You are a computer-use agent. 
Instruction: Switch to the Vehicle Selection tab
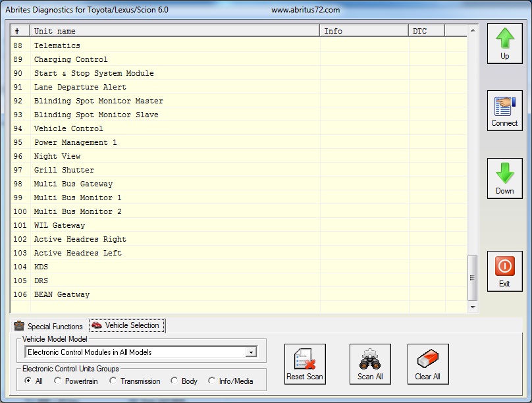(x=127, y=325)
